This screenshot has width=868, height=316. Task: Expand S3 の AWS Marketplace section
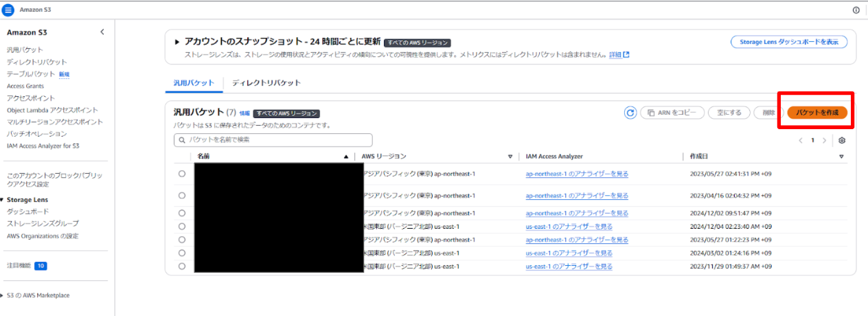point(3,295)
